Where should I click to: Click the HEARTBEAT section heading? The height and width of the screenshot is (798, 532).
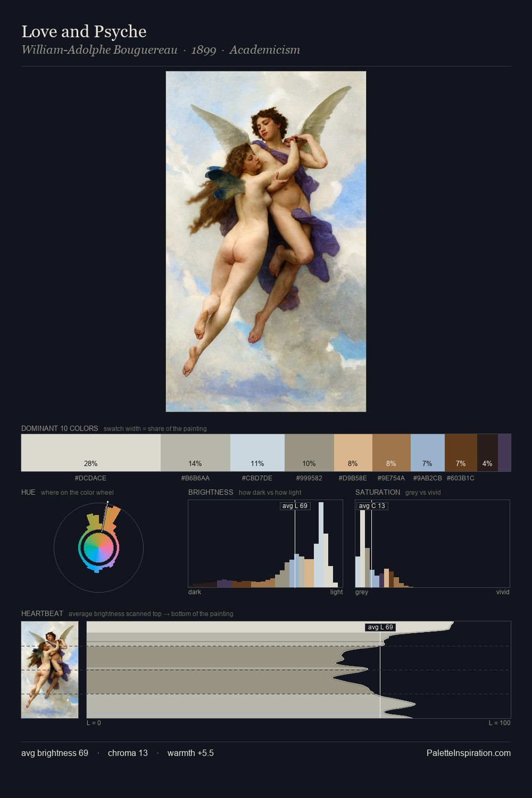coord(42,613)
